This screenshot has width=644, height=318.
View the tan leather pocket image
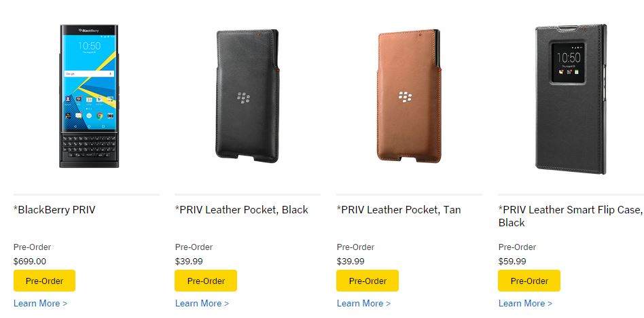click(x=409, y=96)
